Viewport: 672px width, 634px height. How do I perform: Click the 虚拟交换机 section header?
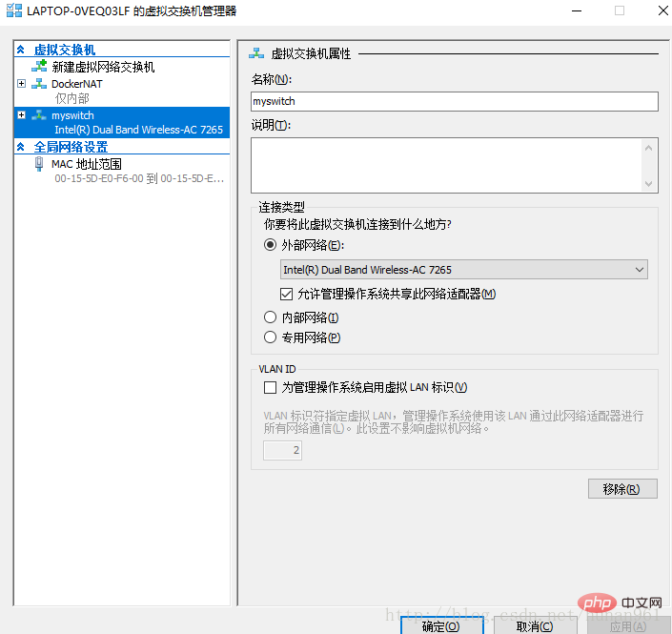click(64, 50)
